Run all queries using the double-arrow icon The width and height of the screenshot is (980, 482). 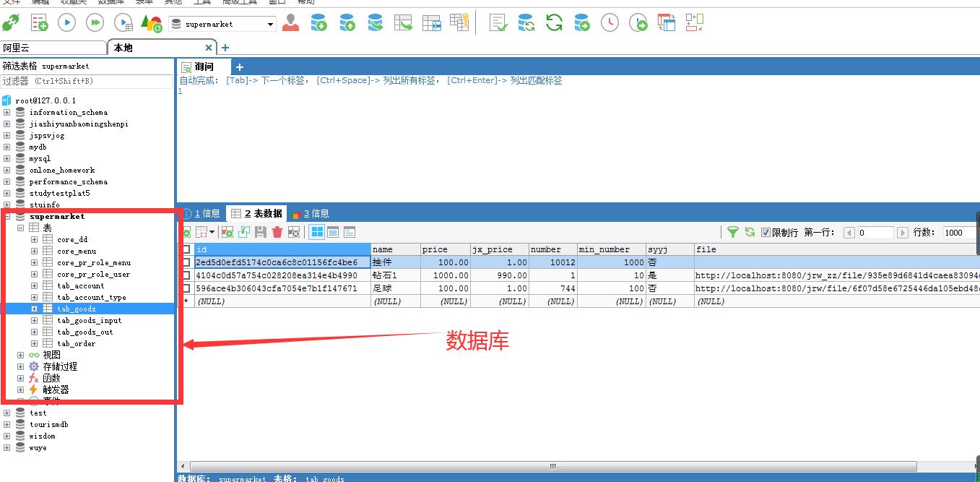(95, 23)
